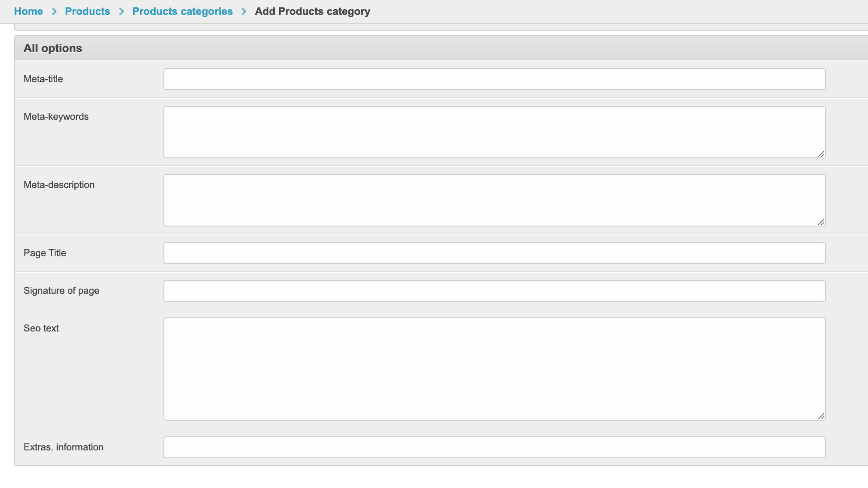868x488 pixels.
Task: Click the Meta-title label
Action: coord(43,79)
